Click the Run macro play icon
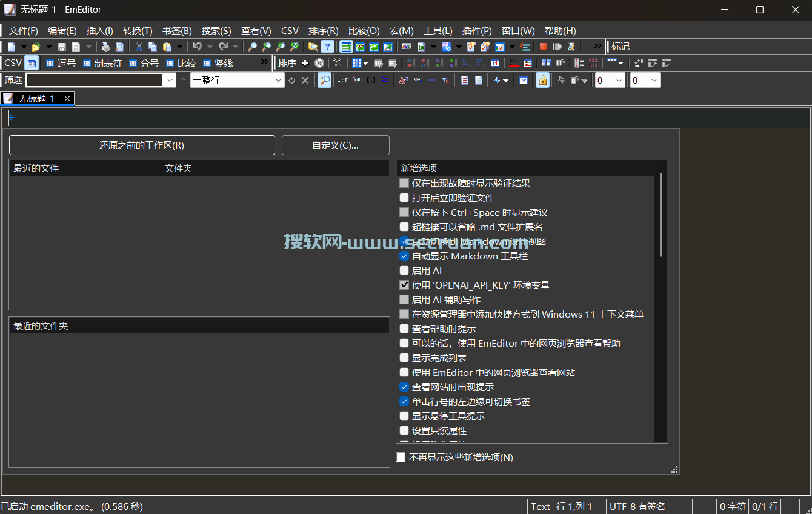 [x=557, y=47]
